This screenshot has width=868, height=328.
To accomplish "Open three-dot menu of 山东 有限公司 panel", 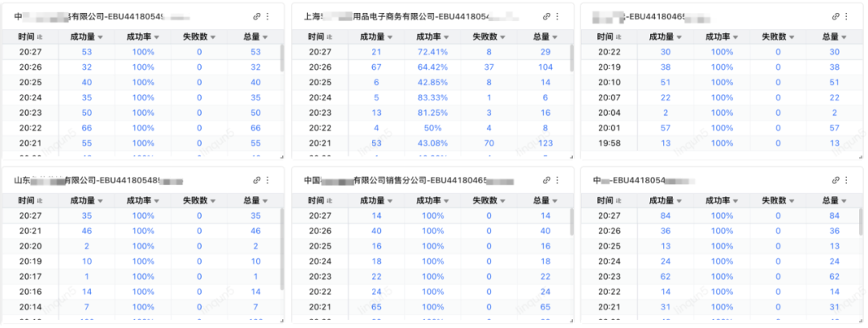I will click(x=268, y=180).
